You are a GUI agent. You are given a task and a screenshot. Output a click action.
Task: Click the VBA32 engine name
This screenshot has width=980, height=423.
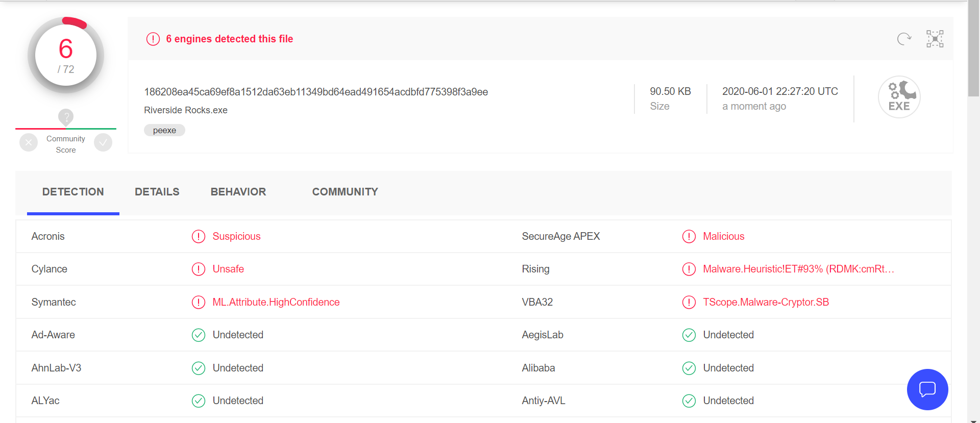(x=537, y=302)
